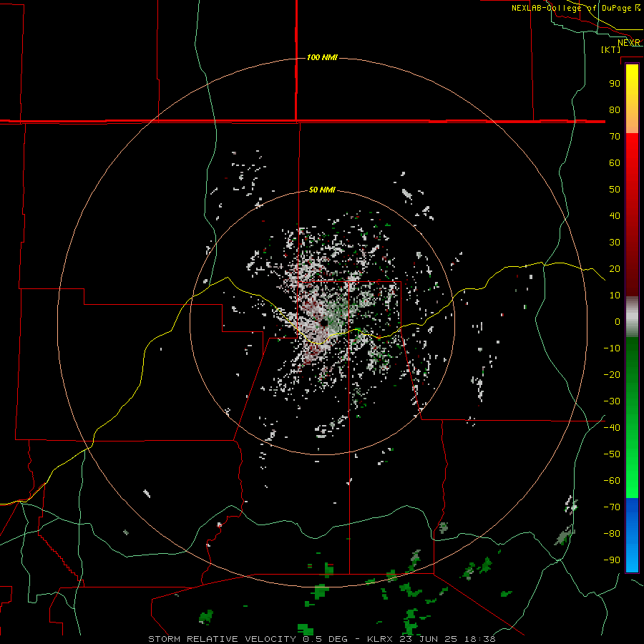The image size is (644, 644).
Task: Click the 10 value on velocity scale
Action: tap(615, 296)
